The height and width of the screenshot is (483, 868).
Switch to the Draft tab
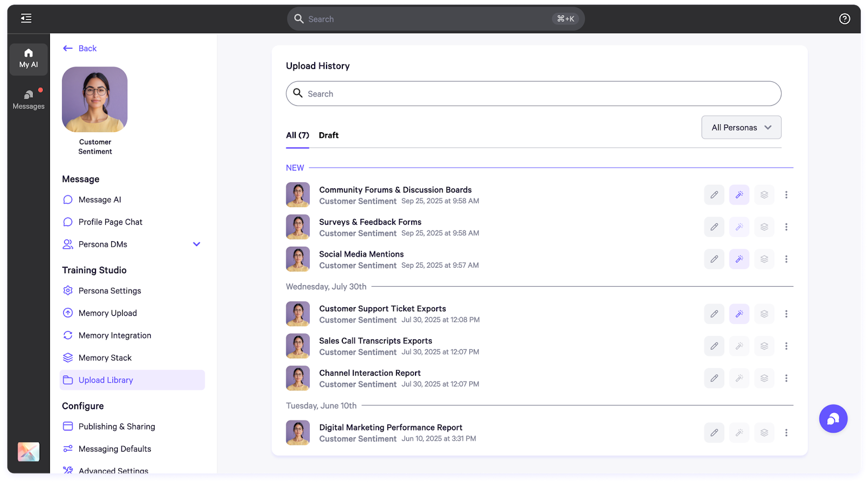tap(328, 136)
